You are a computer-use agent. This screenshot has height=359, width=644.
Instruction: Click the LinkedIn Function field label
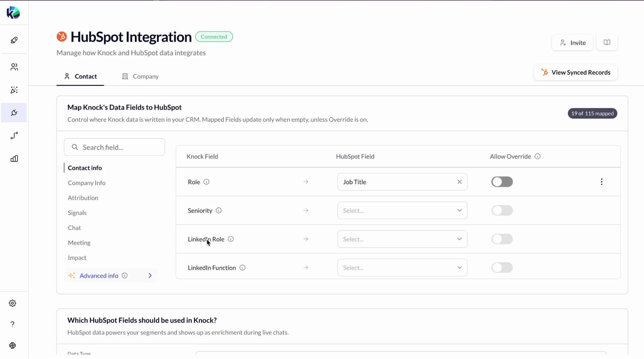click(212, 268)
